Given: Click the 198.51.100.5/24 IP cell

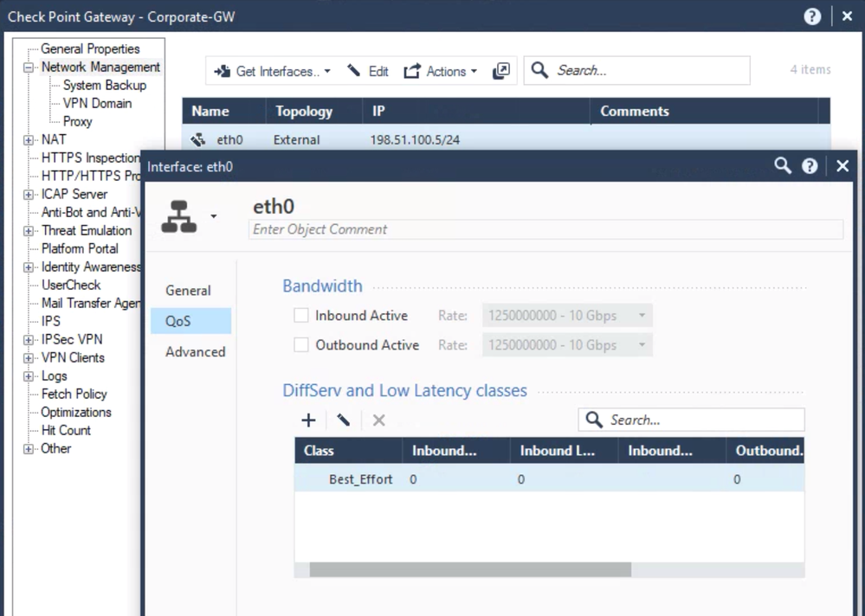Looking at the screenshot, I should (415, 140).
